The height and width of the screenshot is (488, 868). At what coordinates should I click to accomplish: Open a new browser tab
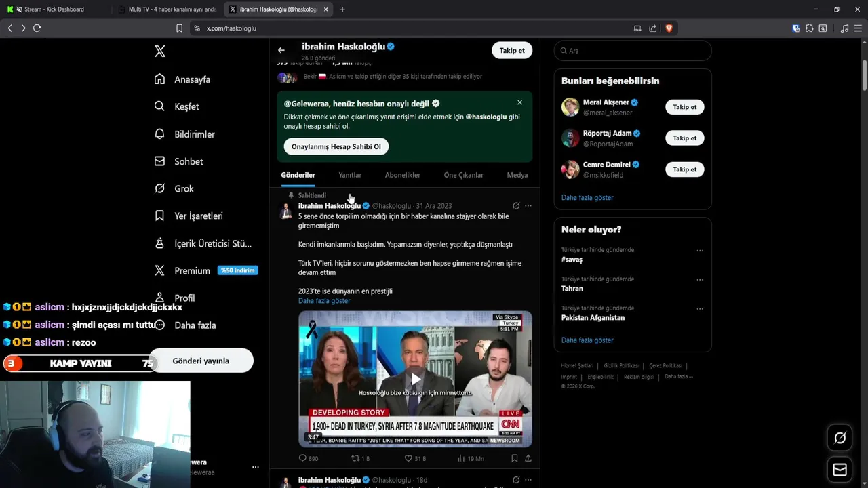pyautogui.click(x=342, y=9)
